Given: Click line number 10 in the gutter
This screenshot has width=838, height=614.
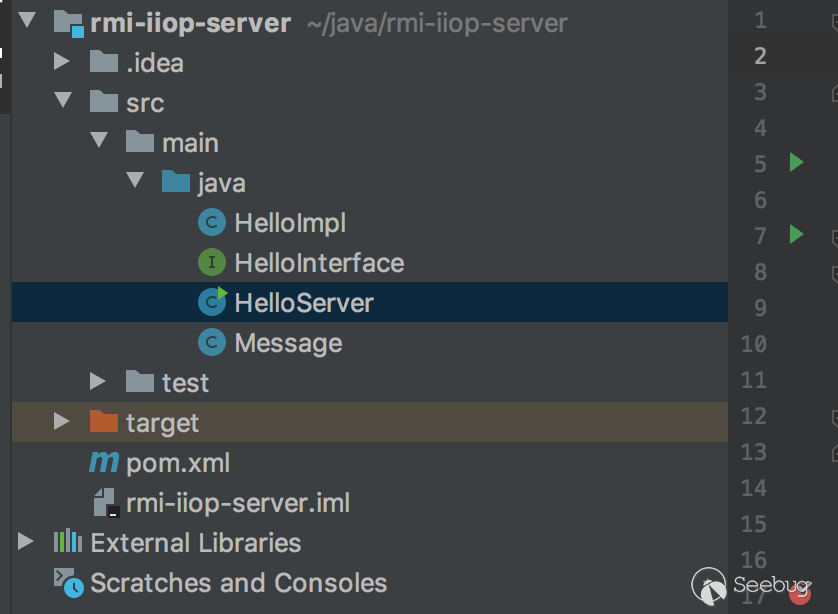Looking at the screenshot, I should [x=753, y=344].
